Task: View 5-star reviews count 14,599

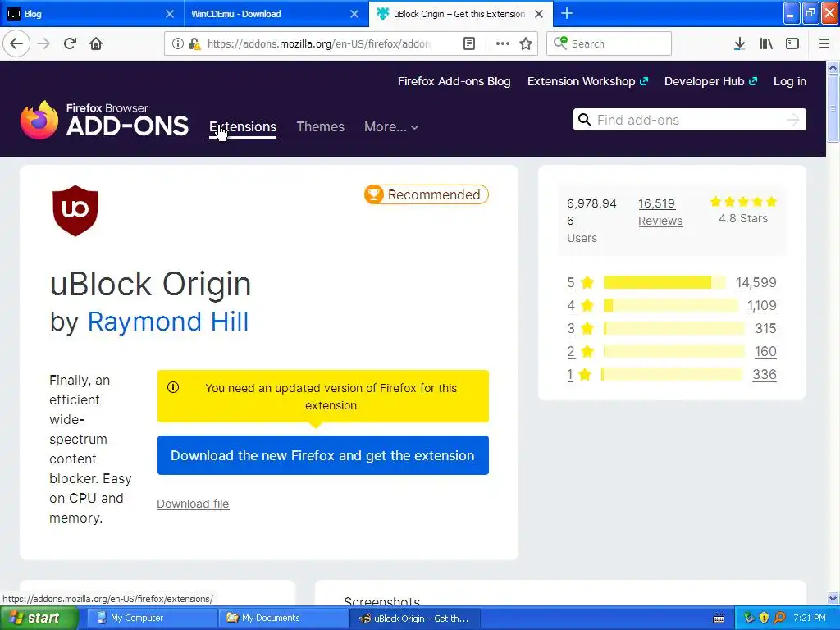Action: tap(756, 282)
